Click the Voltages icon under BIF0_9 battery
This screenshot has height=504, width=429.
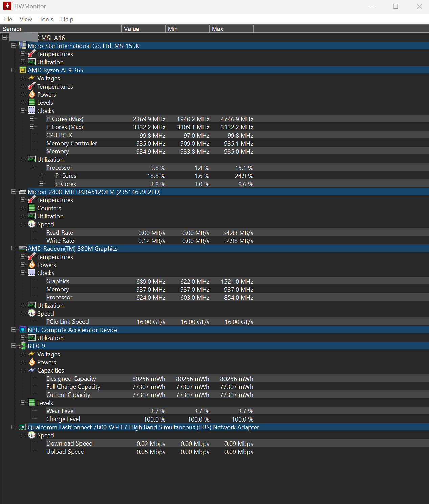31,354
